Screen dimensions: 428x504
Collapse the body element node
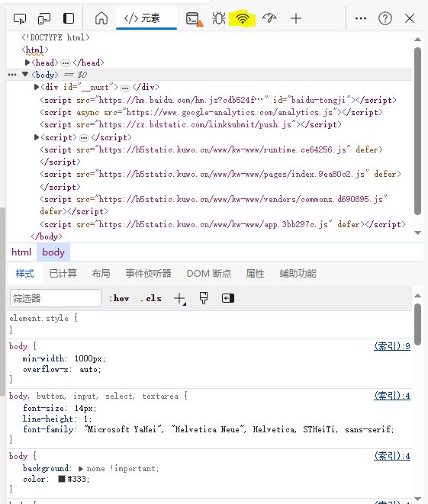(25, 75)
